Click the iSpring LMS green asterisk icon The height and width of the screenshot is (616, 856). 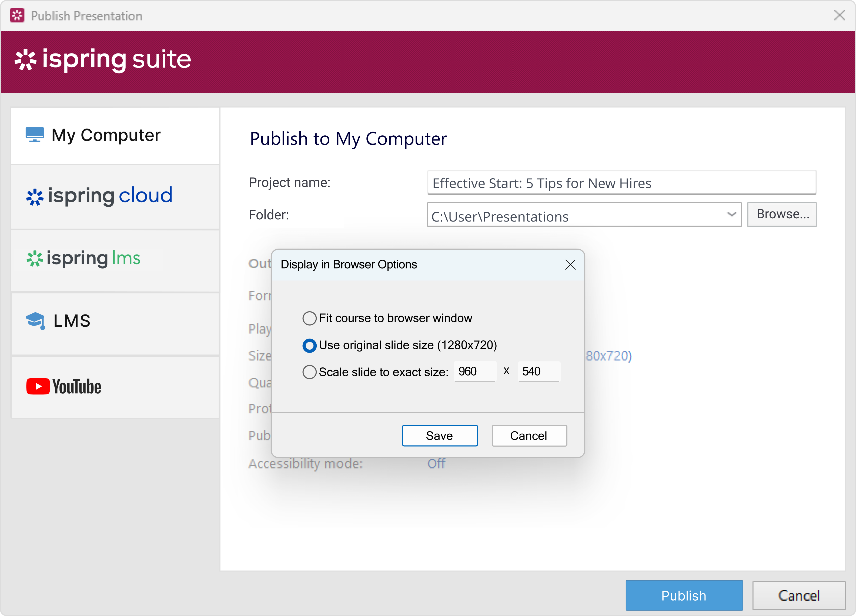(35, 259)
